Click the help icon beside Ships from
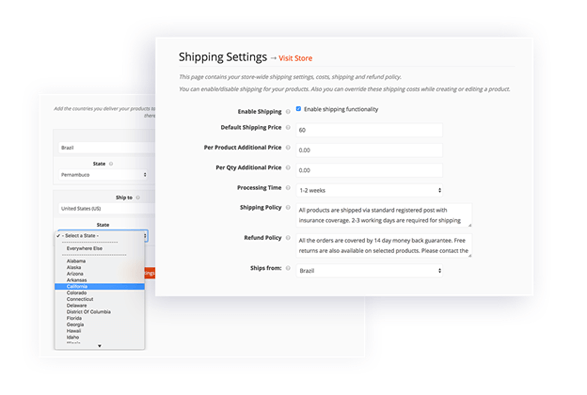Screen dimensions: 587x395 (288, 268)
